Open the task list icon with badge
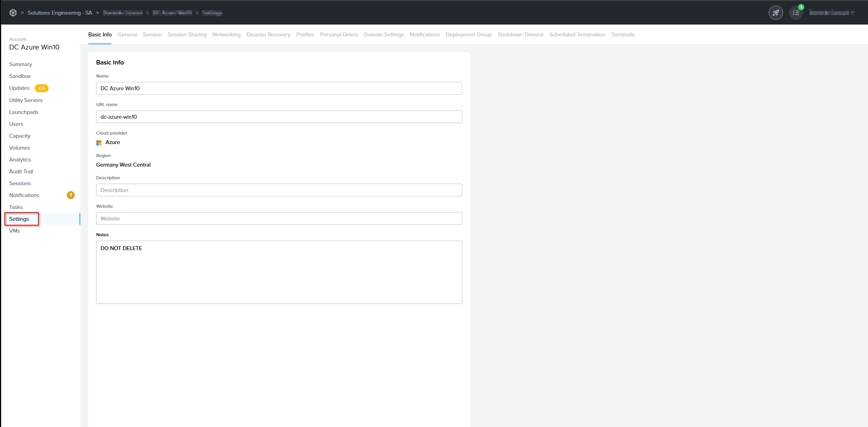This screenshot has height=427, width=868. pos(796,13)
